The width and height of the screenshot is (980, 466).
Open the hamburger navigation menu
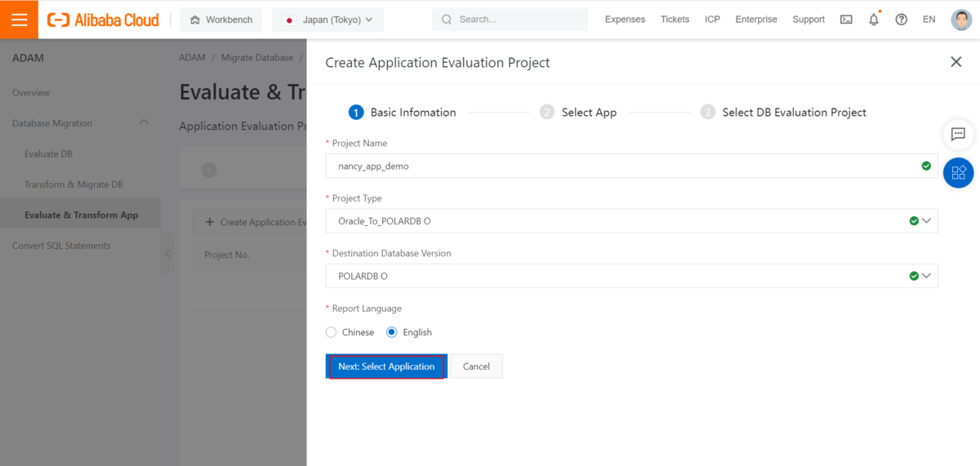click(19, 20)
